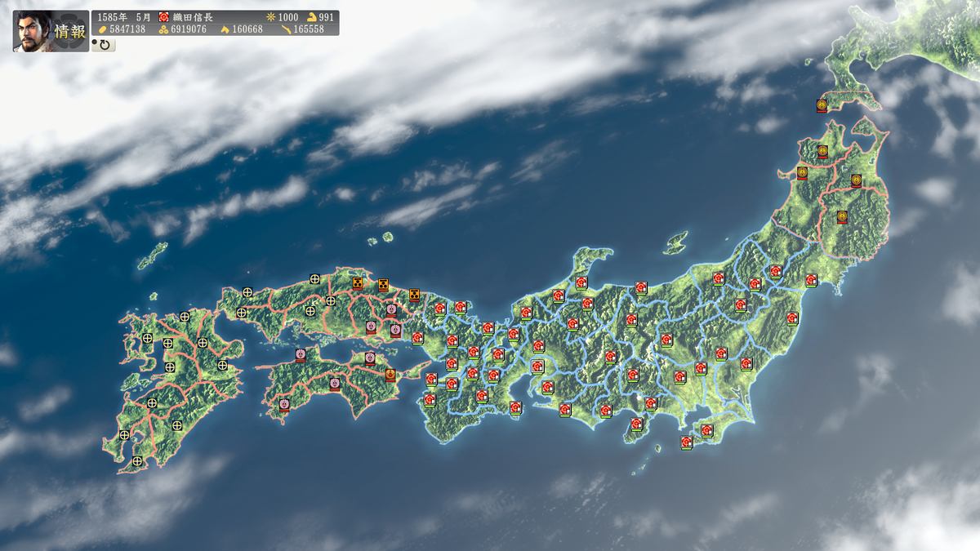Select the cross-circle castle on Satsuma's west coast
This screenshot has height=551, width=980.
[124, 435]
